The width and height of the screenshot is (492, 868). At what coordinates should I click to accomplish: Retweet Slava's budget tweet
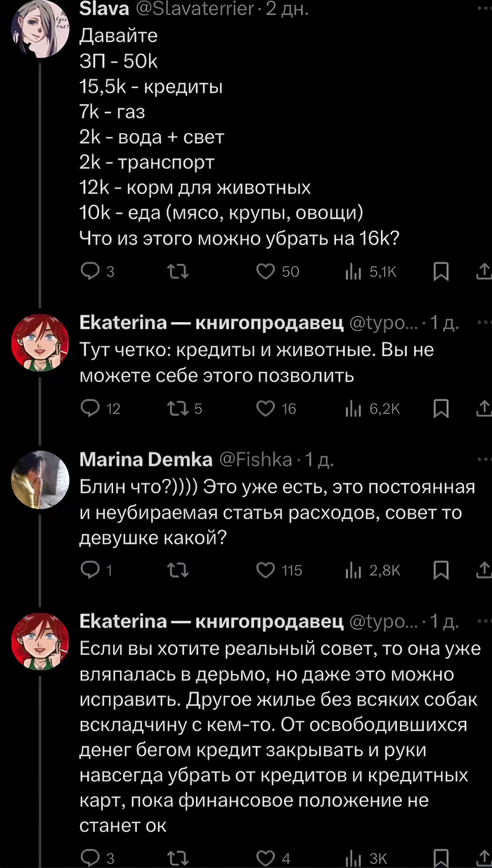tap(174, 272)
